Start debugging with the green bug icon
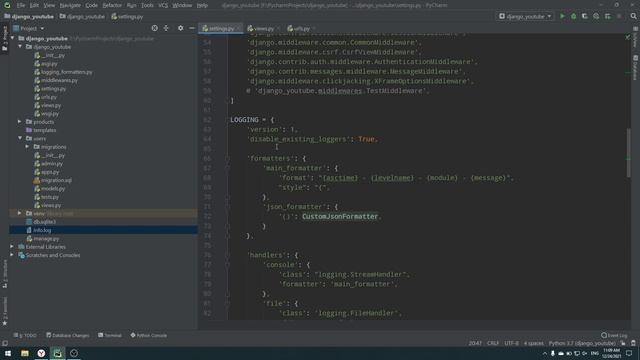Viewport: 640px width, 360px height. (573, 16)
